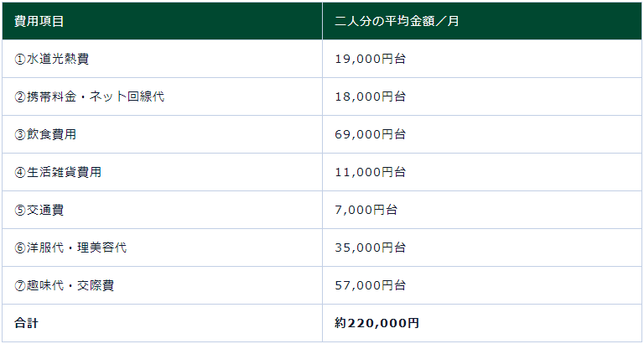Click the 35,000円台 amount cell

370,248
